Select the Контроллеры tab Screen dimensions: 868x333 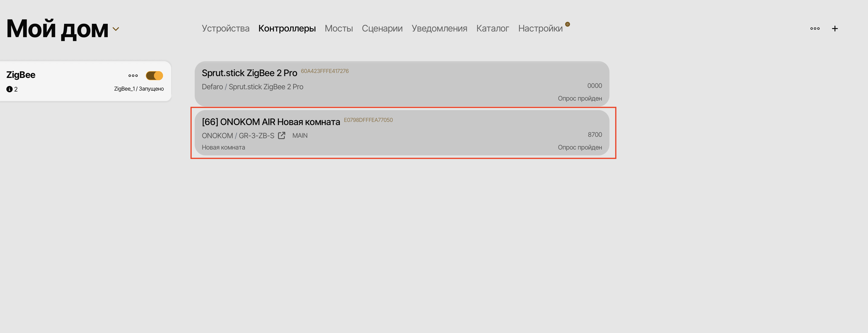point(287,29)
